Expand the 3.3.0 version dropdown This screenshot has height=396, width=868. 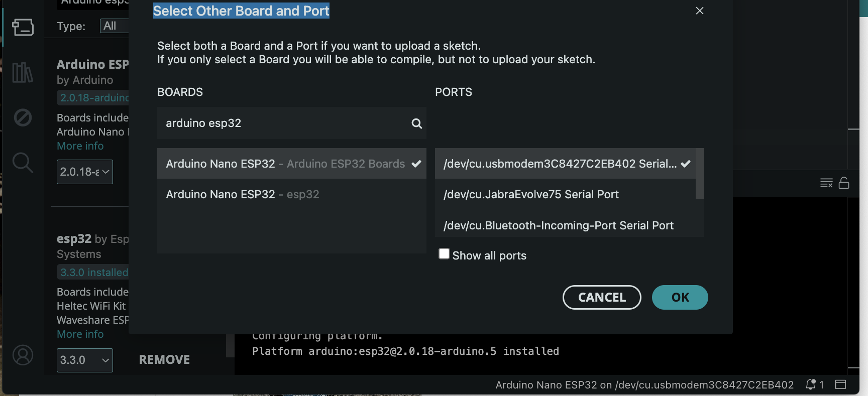[85, 360]
